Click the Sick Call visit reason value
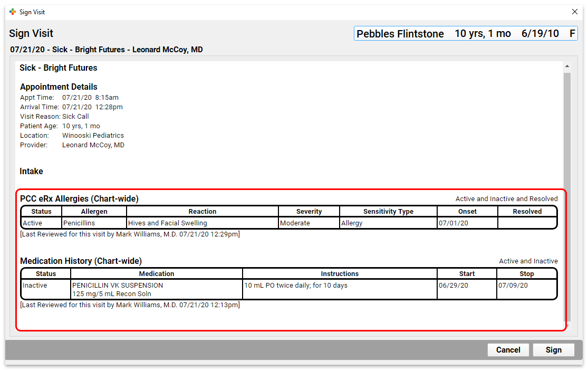 pos(75,116)
